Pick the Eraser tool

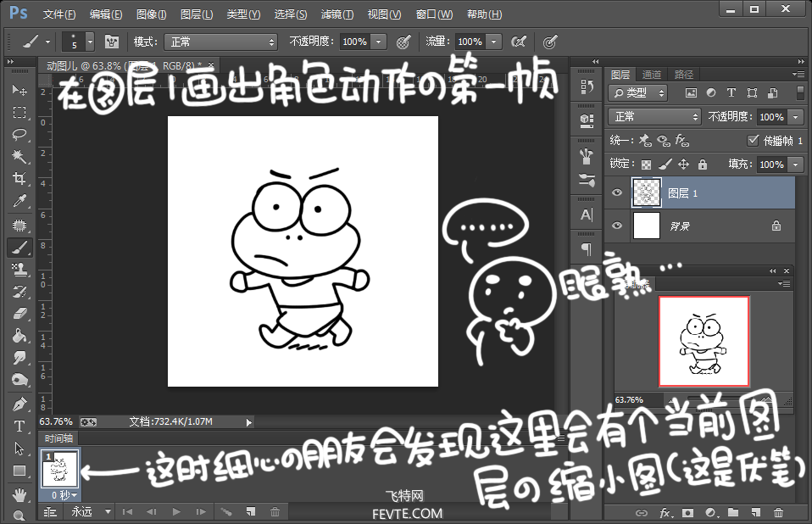tap(19, 313)
